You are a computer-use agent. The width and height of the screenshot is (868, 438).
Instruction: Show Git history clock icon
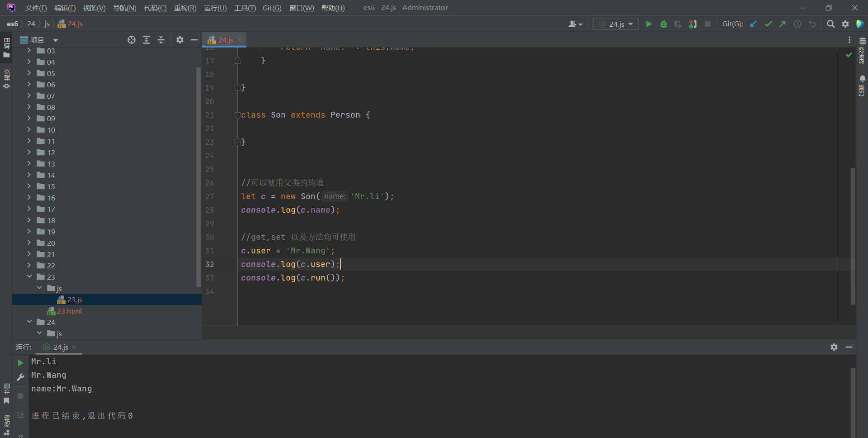click(797, 24)
